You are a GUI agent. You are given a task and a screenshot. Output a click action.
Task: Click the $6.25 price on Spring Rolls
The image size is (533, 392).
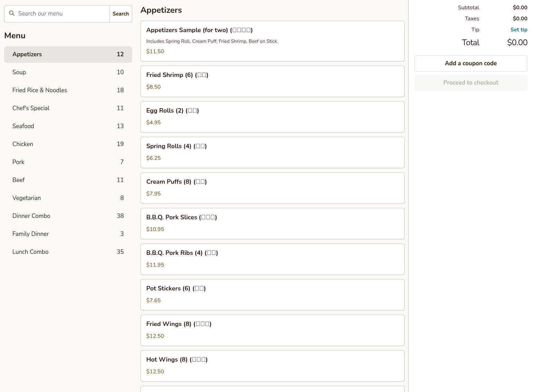coord(154,158)
